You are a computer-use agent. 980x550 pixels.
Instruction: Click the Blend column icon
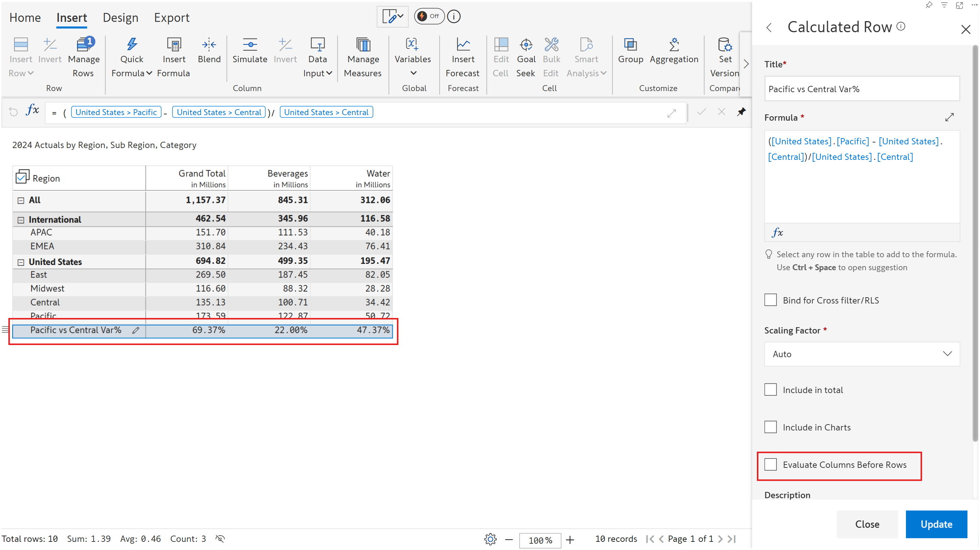click(x=209, y=45)
